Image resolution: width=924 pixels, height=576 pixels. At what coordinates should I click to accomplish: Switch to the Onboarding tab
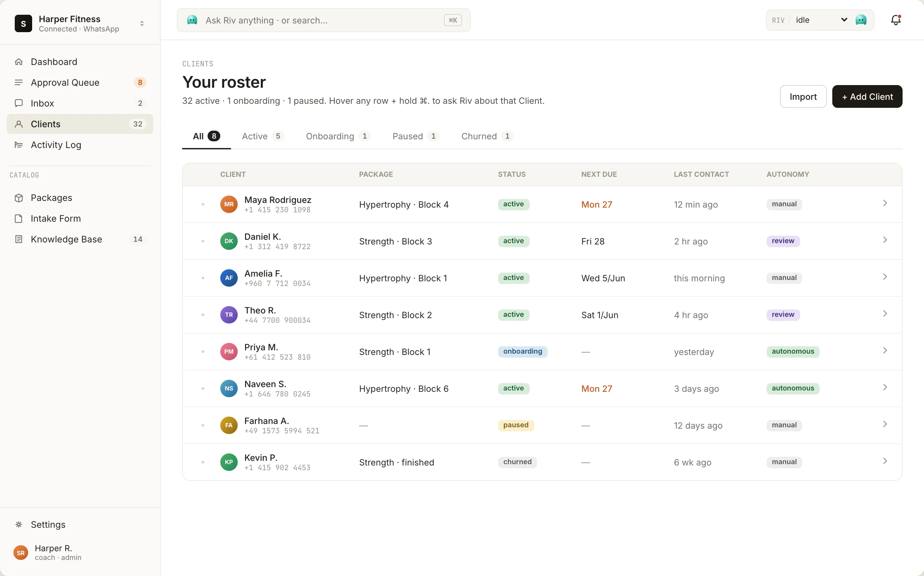click(338, 136)
